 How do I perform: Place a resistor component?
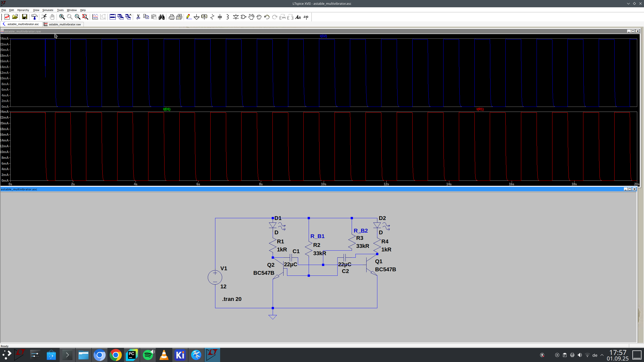(x=212, y=17)
